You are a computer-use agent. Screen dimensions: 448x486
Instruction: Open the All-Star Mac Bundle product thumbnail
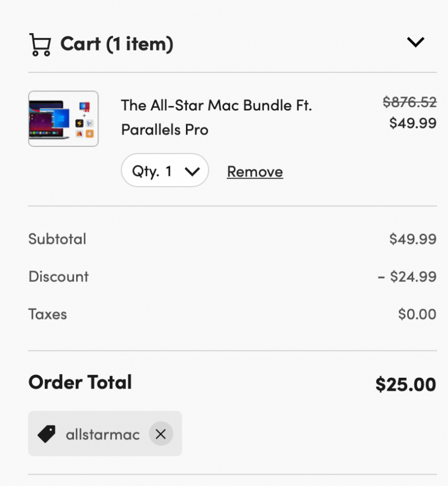click(x=63, y=119)
